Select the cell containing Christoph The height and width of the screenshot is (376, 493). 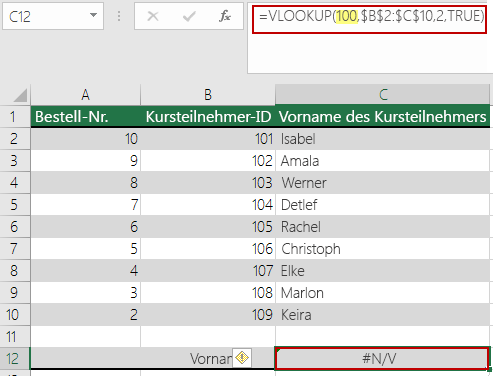pos(383,249)
